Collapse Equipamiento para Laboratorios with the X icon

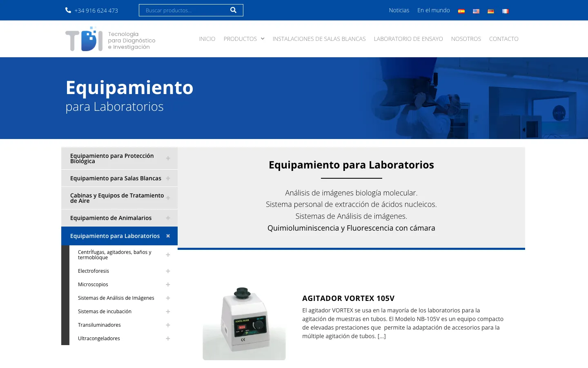pyautogui.click(x=168, y=236)
